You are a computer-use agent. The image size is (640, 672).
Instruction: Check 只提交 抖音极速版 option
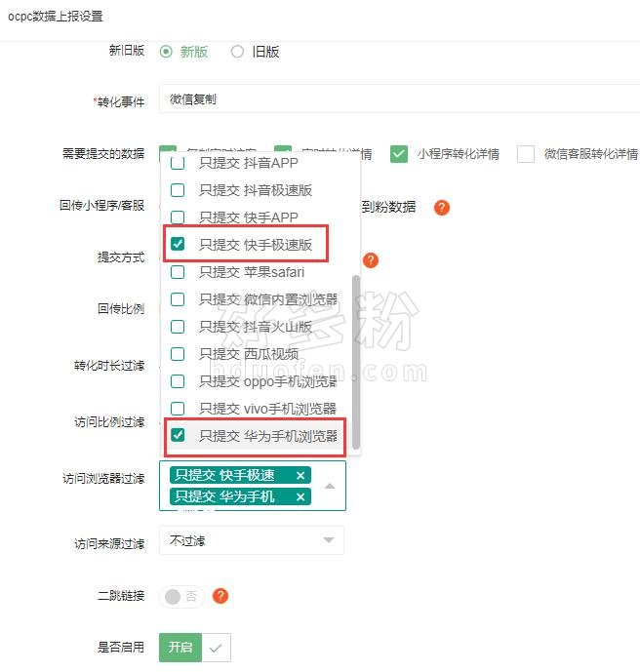tap(178, 190)
